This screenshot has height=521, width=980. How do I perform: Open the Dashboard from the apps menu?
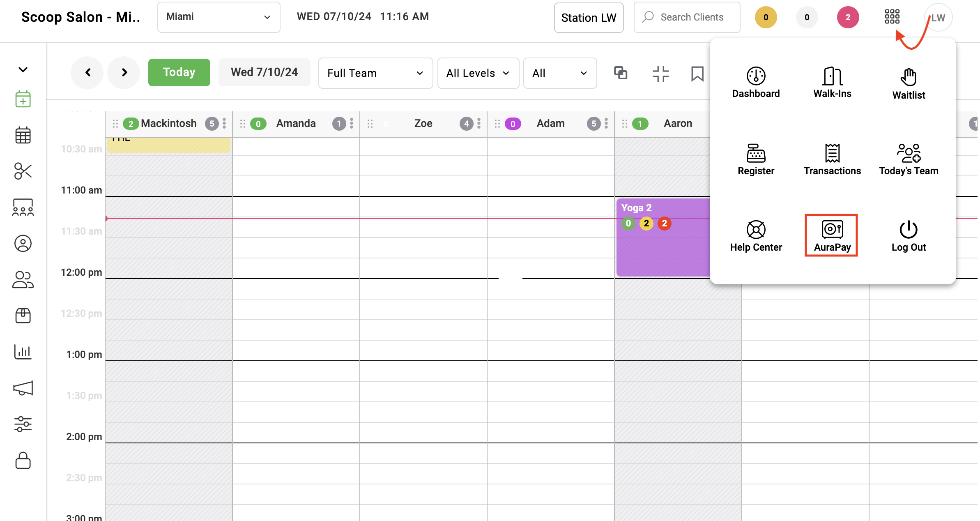pyautogui.click(x=756, y=82)
